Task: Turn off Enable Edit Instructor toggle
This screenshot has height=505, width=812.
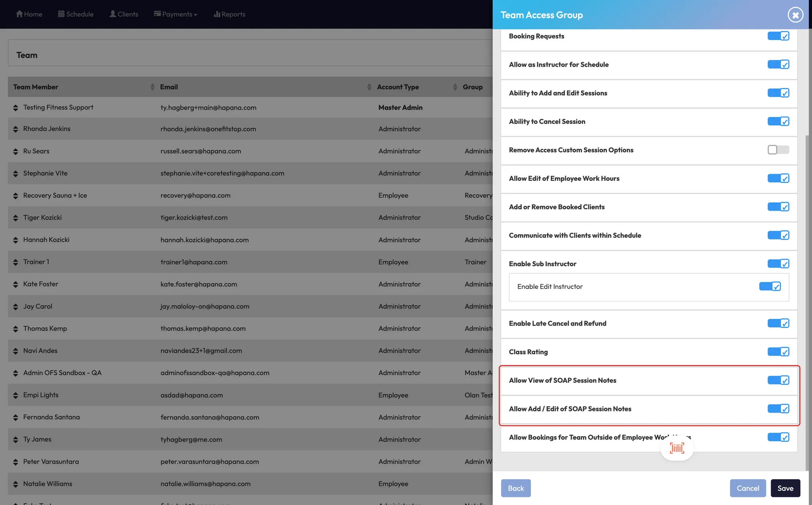Action: (x=770, y=286)
